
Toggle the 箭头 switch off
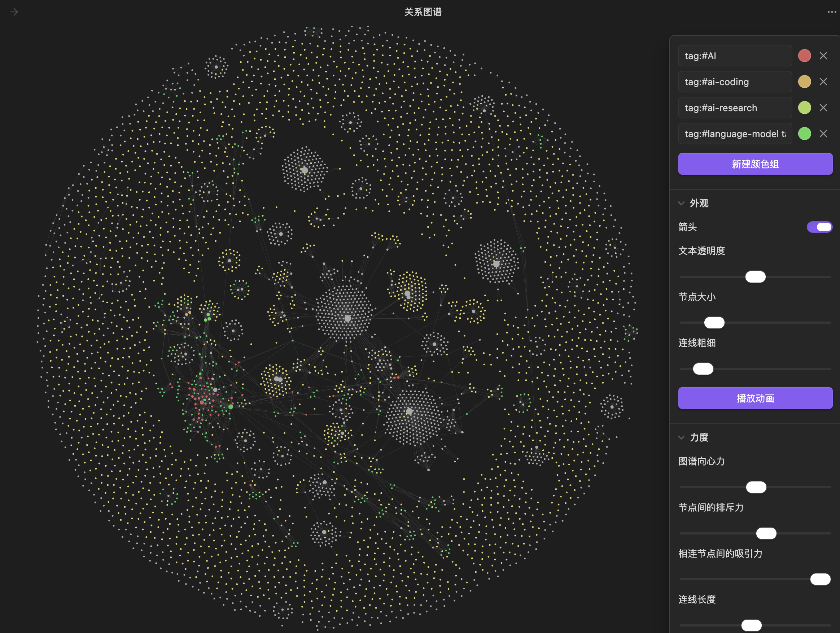coord(819,227)
